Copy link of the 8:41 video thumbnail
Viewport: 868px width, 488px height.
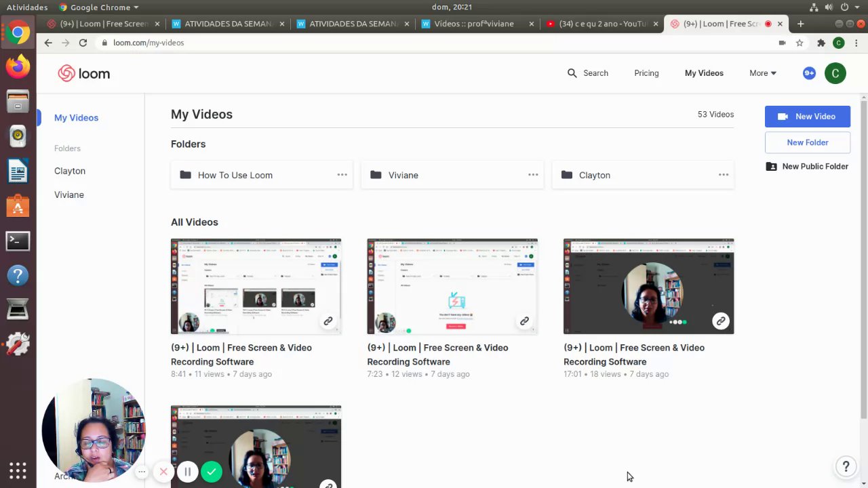(x=328, y=321)
